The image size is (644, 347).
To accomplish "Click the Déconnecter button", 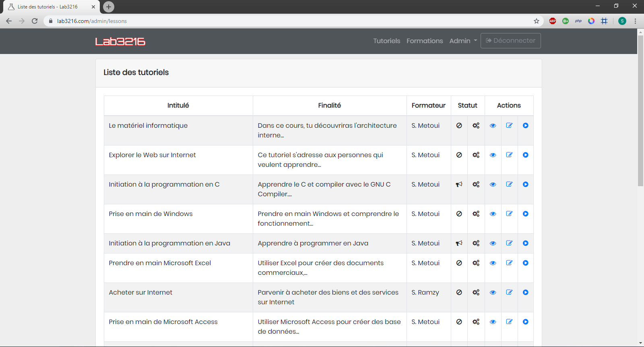I will coord(510,41).
